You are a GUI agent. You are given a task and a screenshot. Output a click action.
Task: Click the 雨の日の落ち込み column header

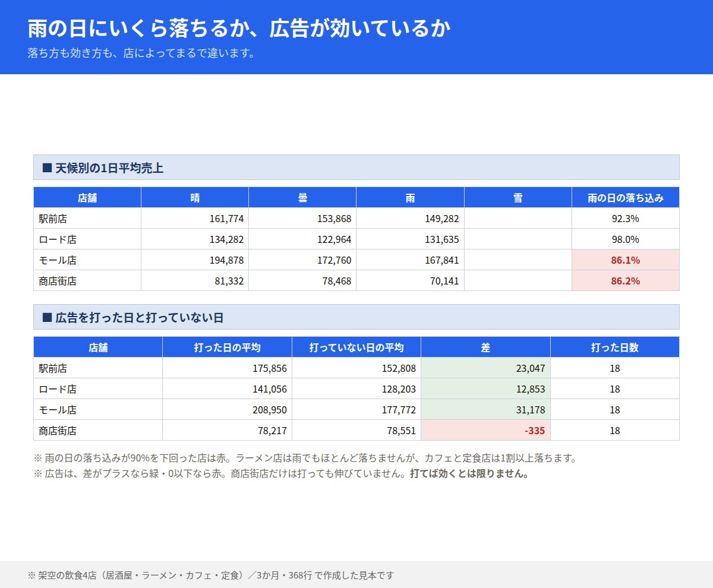[x=626, y=198]
